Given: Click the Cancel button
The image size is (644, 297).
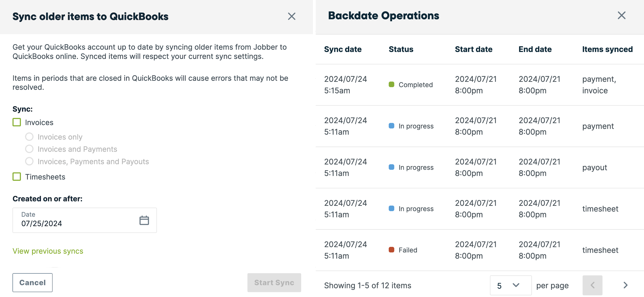Looking at the screenshot, I should [x=32, y=282].
